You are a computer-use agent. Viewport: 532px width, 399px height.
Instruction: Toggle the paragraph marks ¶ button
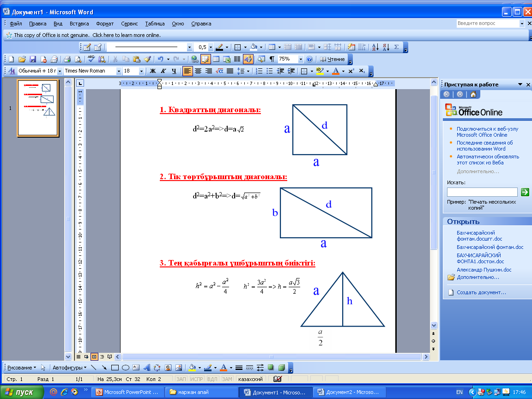[x=272, y=60]
